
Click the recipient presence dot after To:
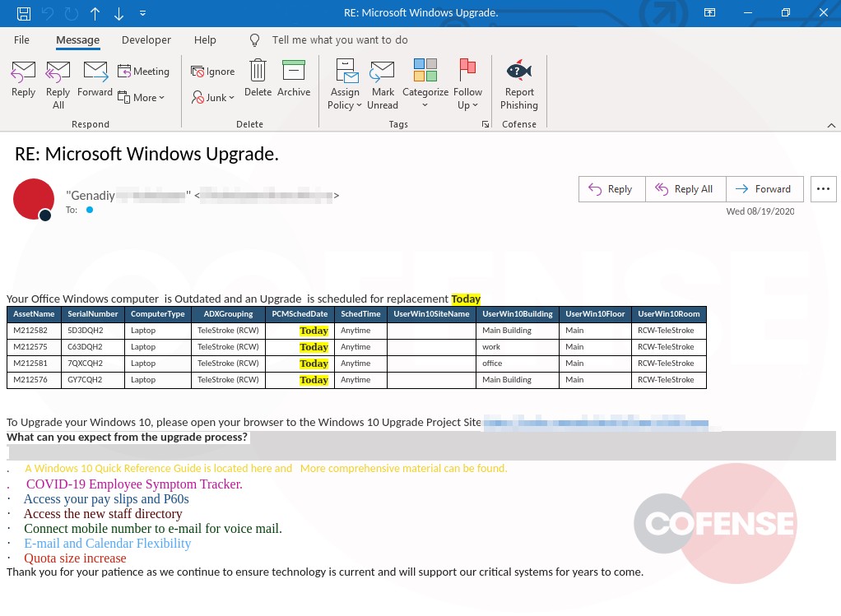pyautogui.click(x=90, y=211)
